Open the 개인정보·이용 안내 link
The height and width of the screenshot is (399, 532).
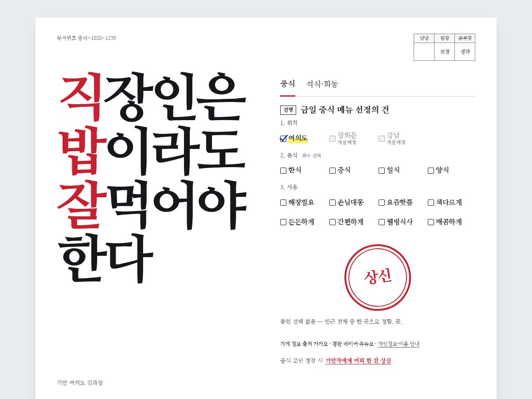[x=399, y=344]
